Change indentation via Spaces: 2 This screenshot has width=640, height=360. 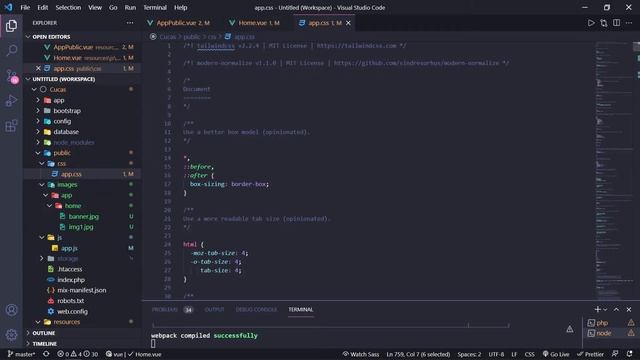[x=469, y=354]
